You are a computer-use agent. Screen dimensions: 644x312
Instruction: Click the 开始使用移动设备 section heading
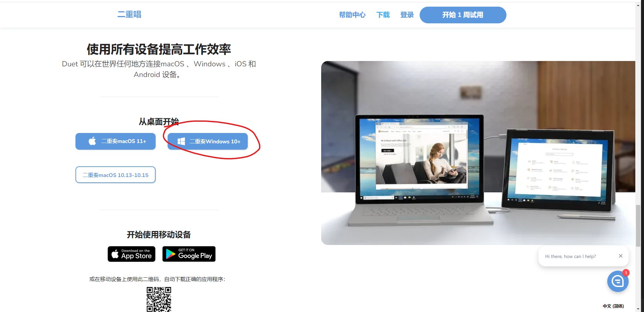pos(159,235)
